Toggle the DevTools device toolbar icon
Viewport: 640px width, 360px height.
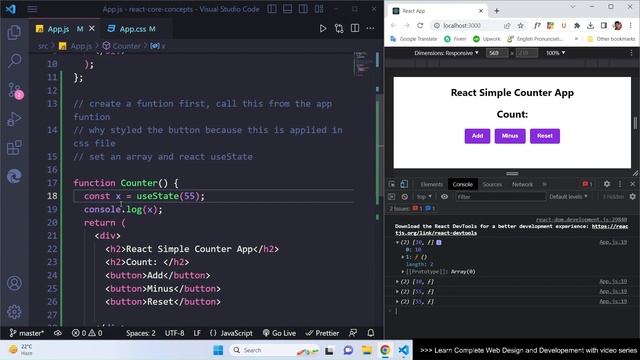(404, 184)
